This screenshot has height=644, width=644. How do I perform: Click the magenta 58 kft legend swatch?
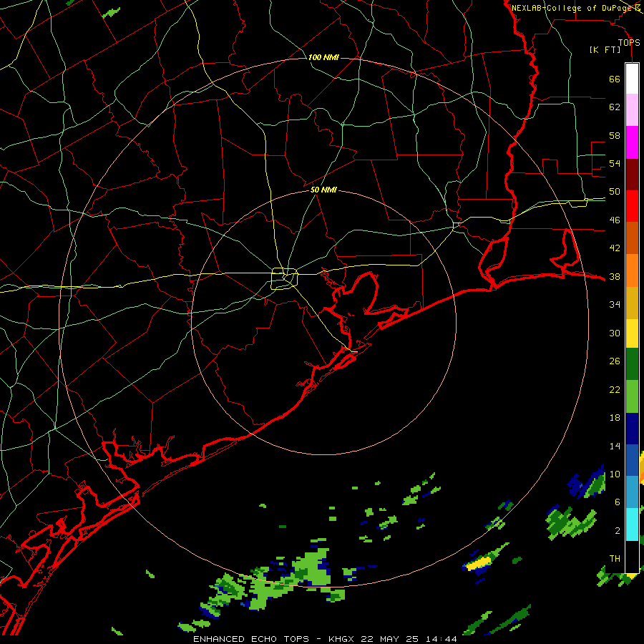click(x=632, y=142)
